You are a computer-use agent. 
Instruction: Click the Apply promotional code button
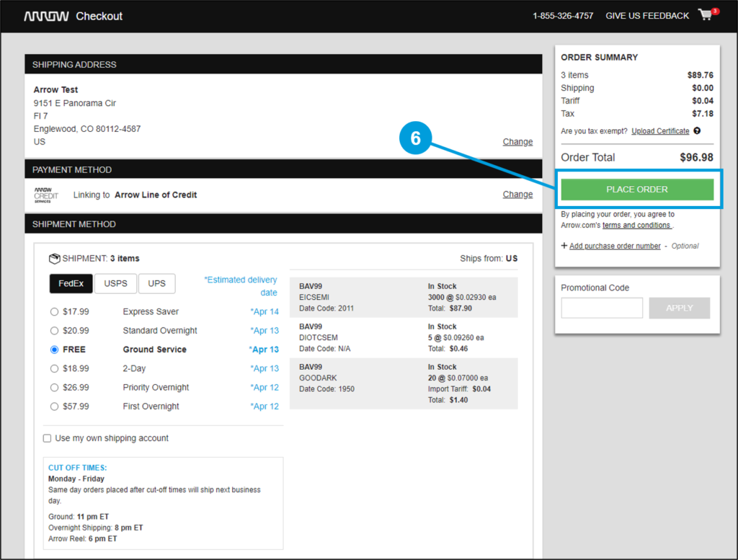pos(679,308)
